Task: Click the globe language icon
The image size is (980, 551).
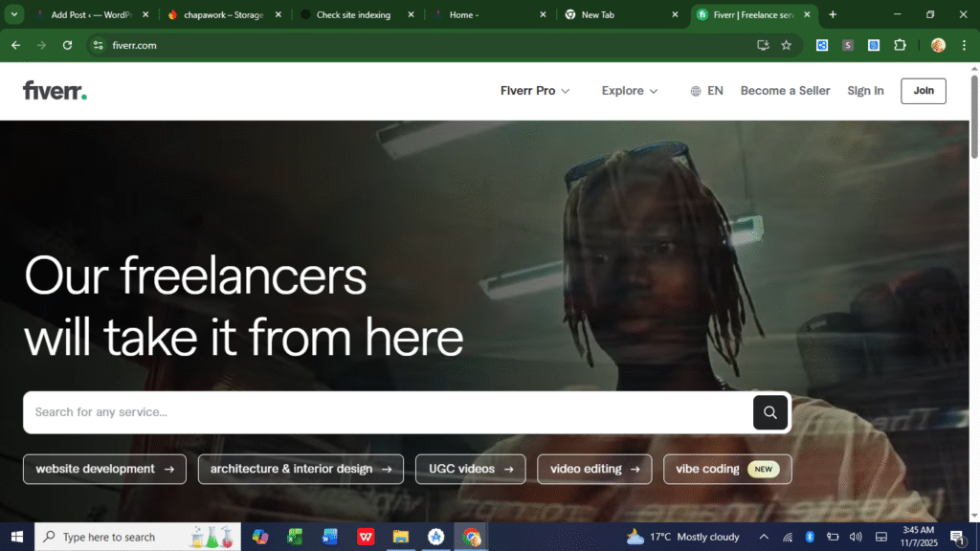Action: coord(696,91)
